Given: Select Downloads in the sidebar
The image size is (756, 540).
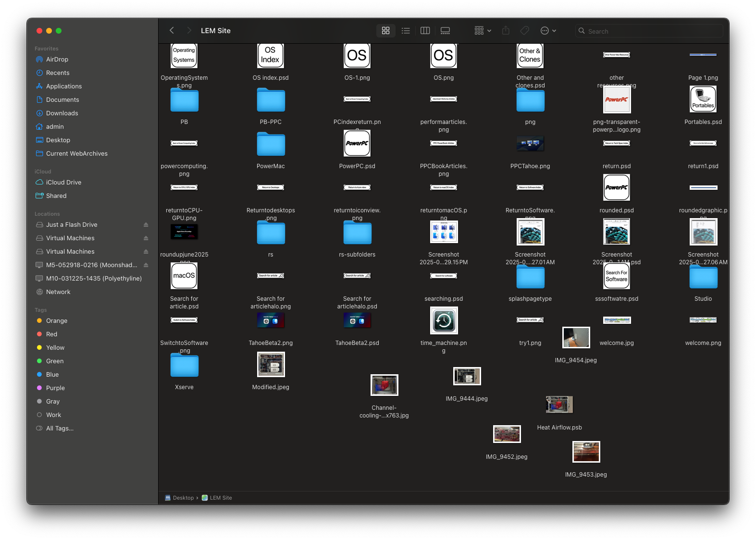Looking at the screenshot, I should [62, 113].
